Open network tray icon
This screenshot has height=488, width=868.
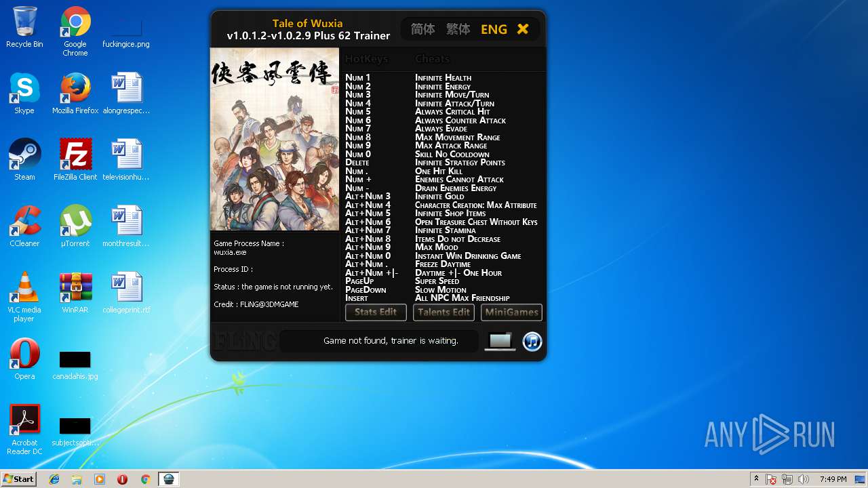tap(787, 480)
